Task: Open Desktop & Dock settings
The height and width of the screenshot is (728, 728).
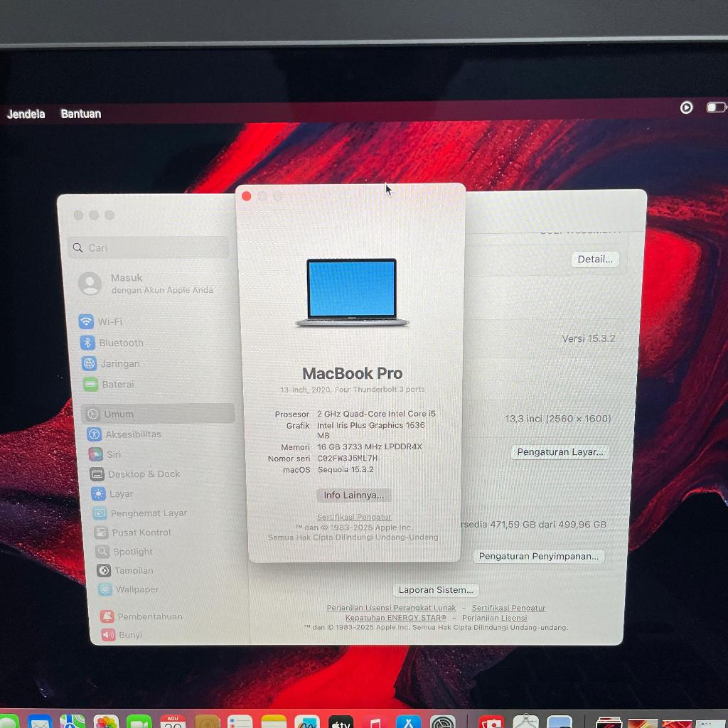Action: [x=144, y=474]
